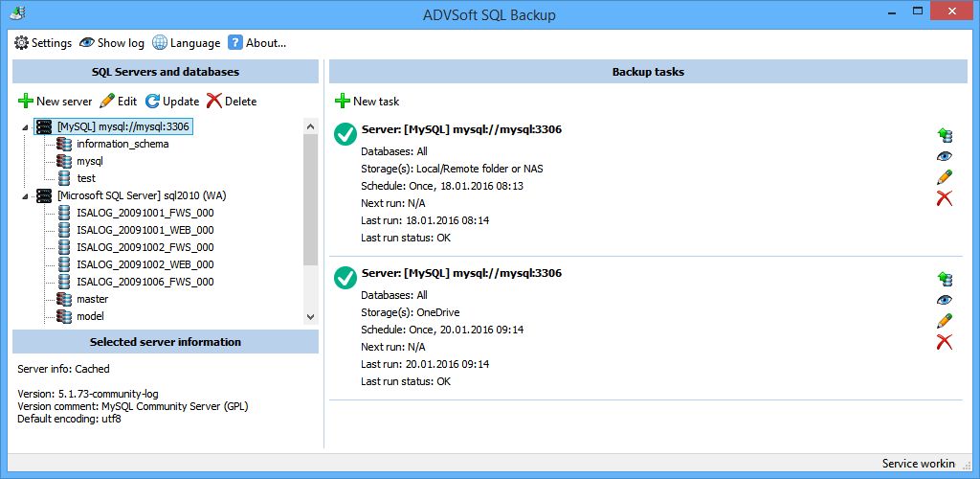Viewport: 980px width, 479px height.
Task: Open the Settings gear in the toolbar
Action: click(x=43, y=43)
